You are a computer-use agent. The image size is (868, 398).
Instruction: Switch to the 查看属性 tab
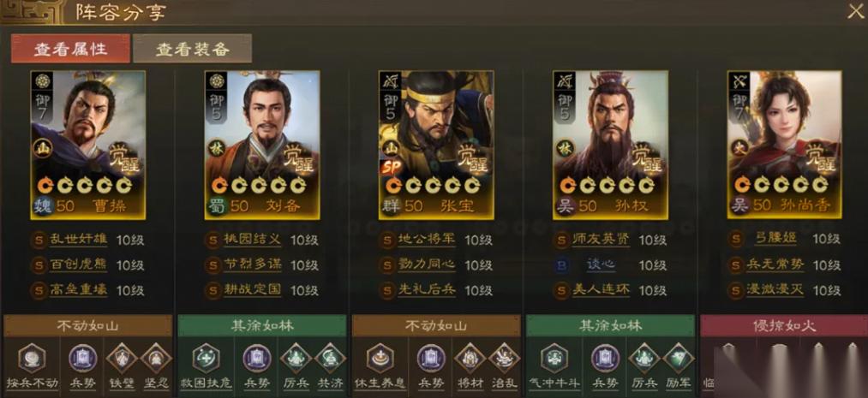click(71, 49)
